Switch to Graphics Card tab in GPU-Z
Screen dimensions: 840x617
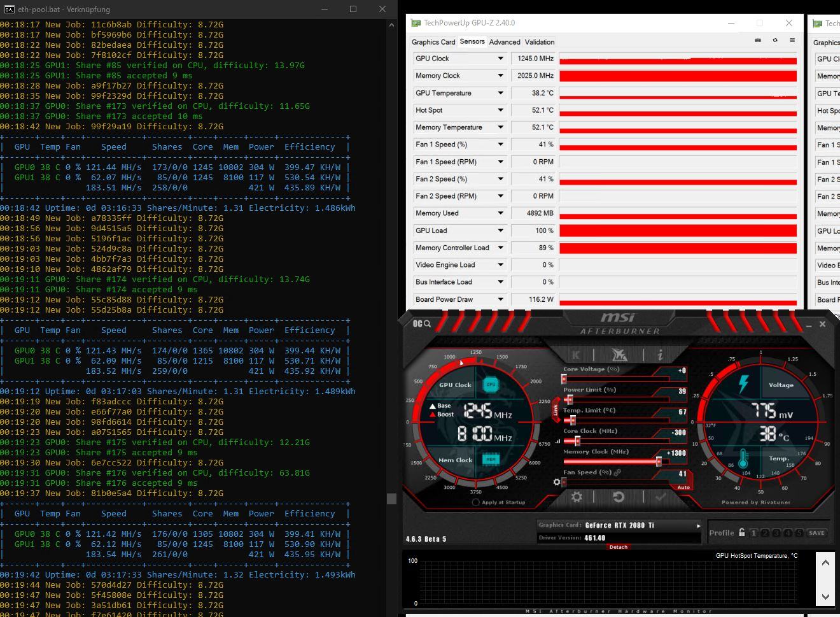coord(433,42)
